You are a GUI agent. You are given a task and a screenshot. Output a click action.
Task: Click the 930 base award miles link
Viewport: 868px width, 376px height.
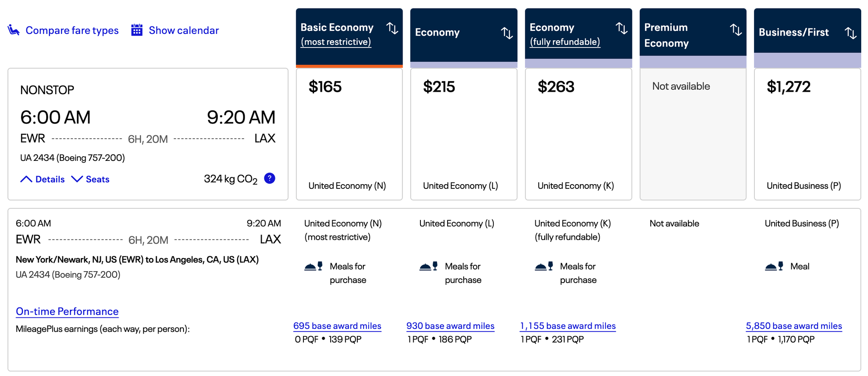(x=451, y=325)
